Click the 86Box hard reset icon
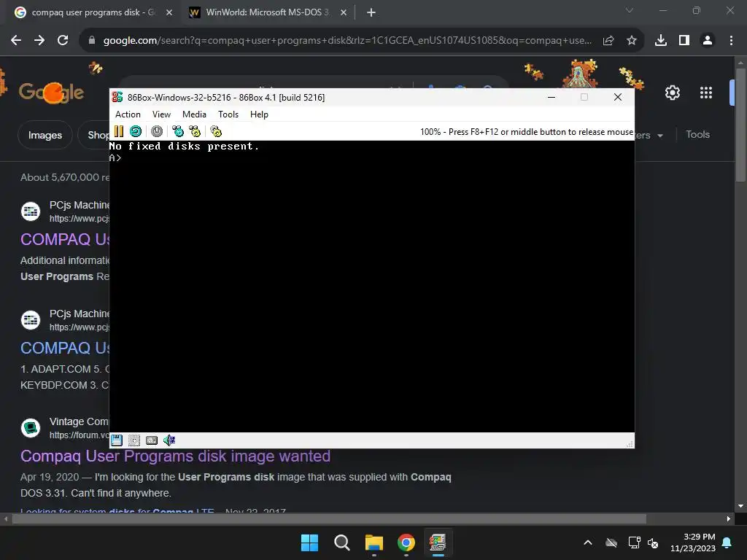 click(x=136, y=131)
